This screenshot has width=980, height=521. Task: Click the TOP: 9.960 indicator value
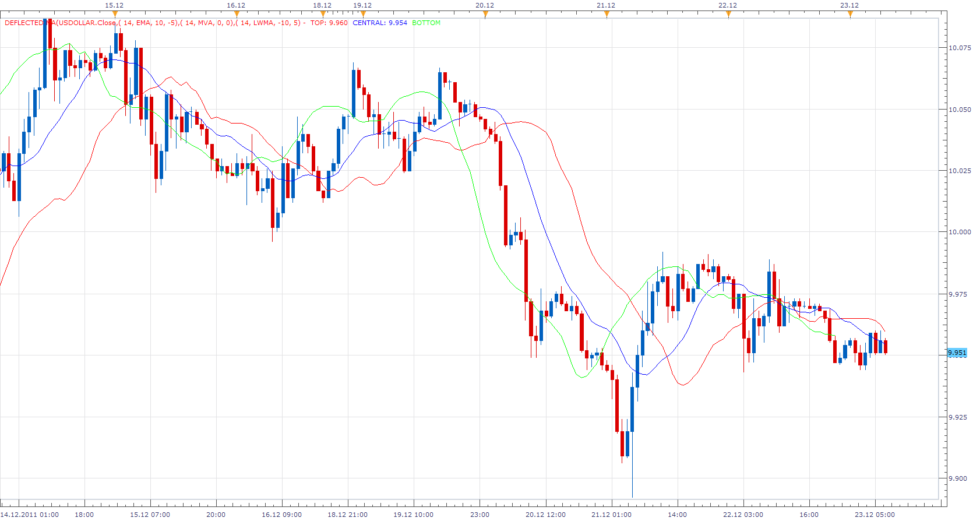329,23
